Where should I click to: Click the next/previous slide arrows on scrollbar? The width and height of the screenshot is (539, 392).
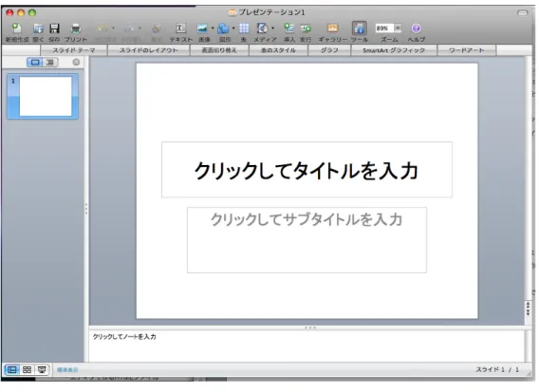tap(529, 308)
